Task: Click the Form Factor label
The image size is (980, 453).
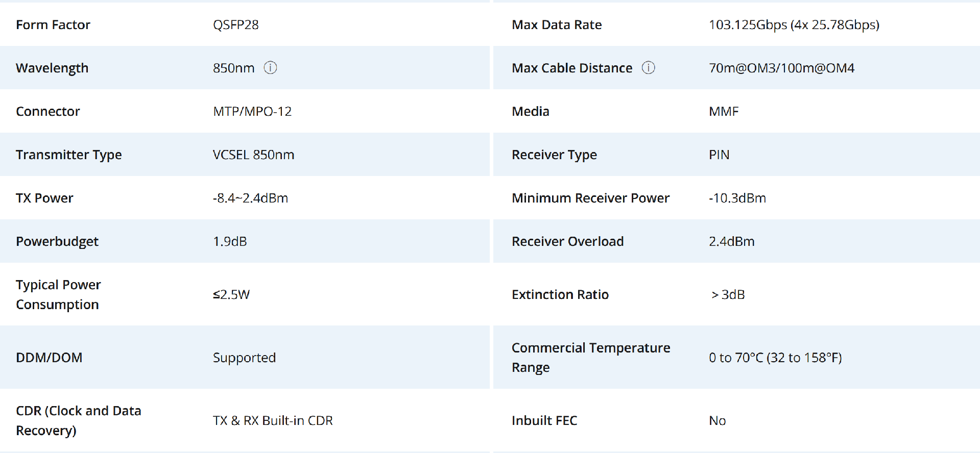Action: (53, 24)
